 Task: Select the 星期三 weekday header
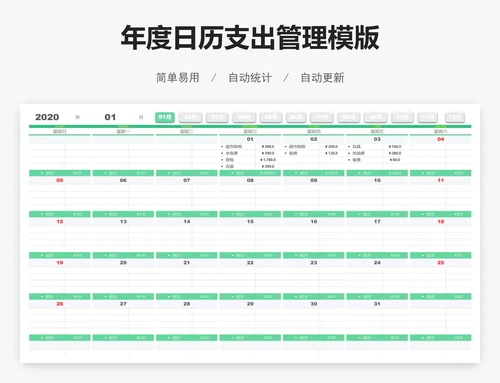[x=250, y=132]
